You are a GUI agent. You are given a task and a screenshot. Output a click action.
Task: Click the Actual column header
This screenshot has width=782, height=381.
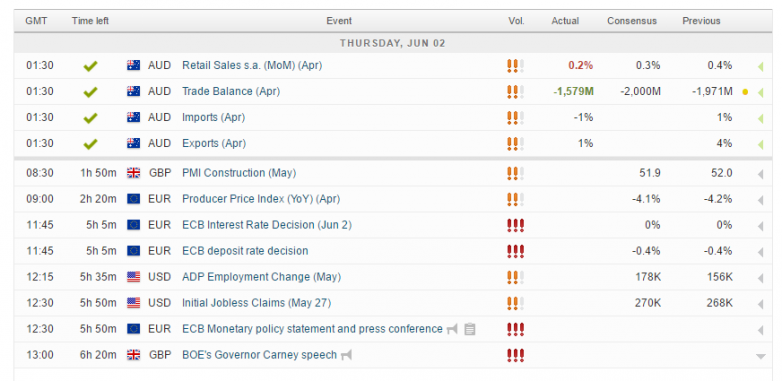click(565, 21)
